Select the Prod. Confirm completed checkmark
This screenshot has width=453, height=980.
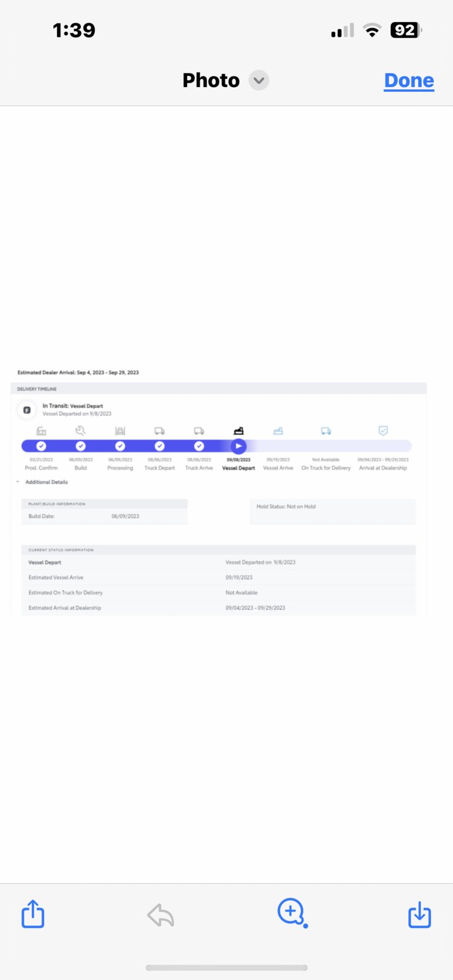tap(41, 446)
